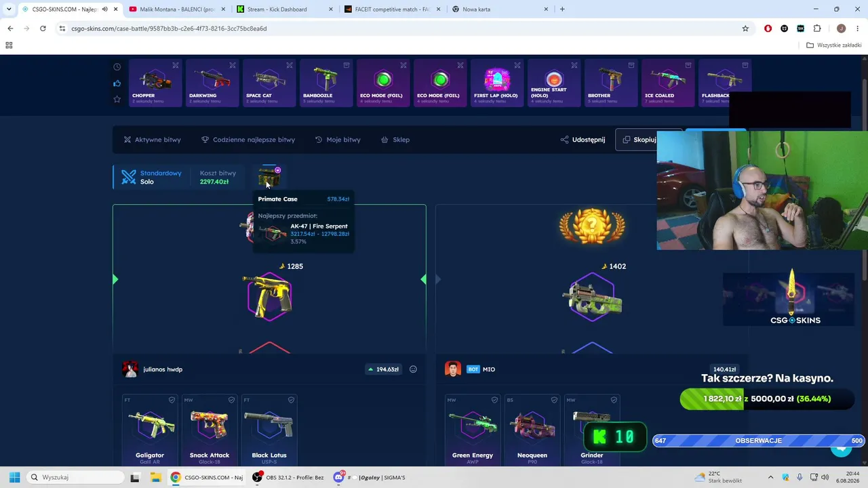Open the SPACE CAT drop card
Screen dimensions: 868x488
pyautogui.click(x=269, y=83)
